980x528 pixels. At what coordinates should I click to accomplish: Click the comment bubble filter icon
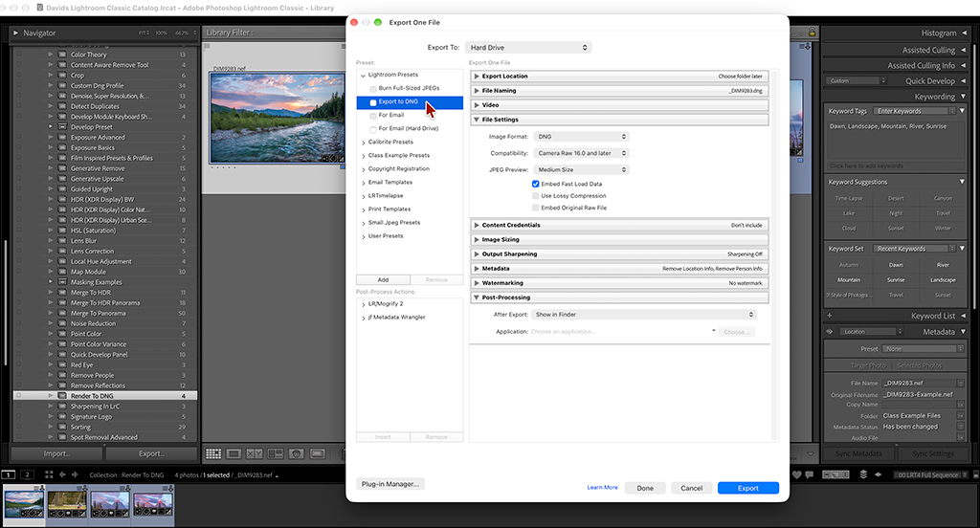tap(809, 474)
